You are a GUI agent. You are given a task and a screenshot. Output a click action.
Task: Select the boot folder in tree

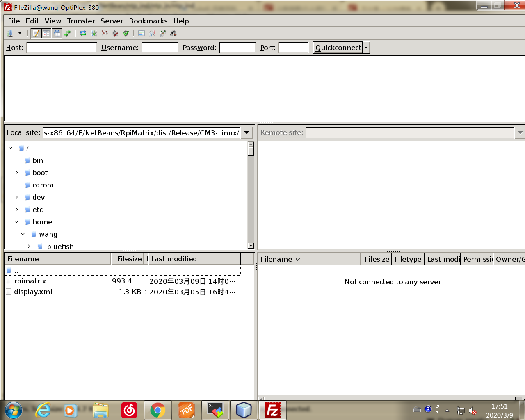[x=40, y=173]
